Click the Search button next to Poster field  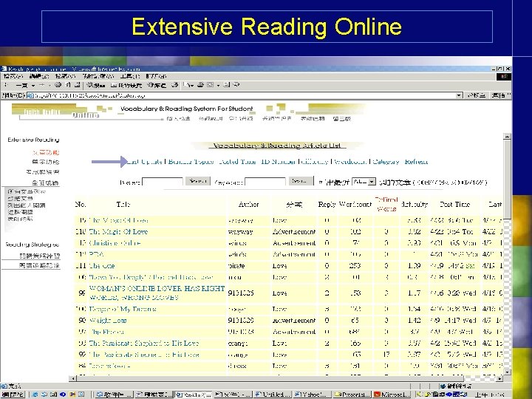click(x=198, y=181)
